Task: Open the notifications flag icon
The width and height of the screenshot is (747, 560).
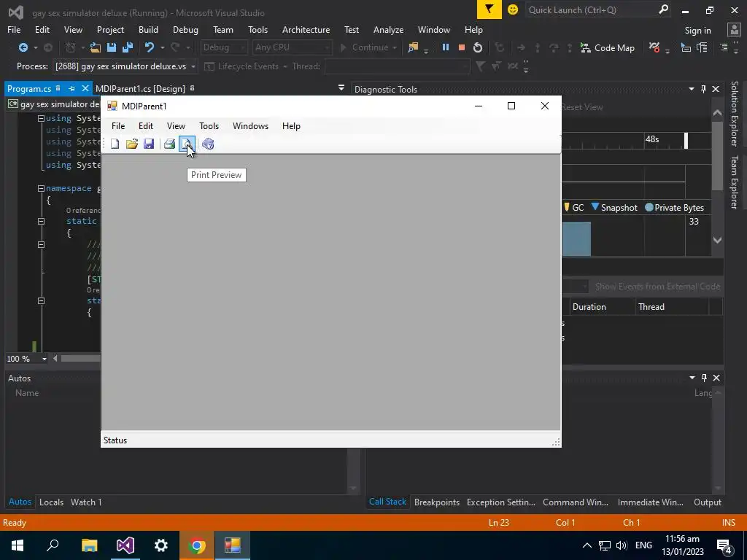Action: click(489, 9)
